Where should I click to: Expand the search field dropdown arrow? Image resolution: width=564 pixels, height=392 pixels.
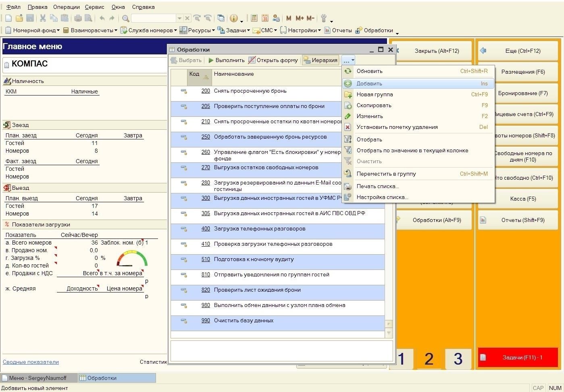tap(179, 18)
